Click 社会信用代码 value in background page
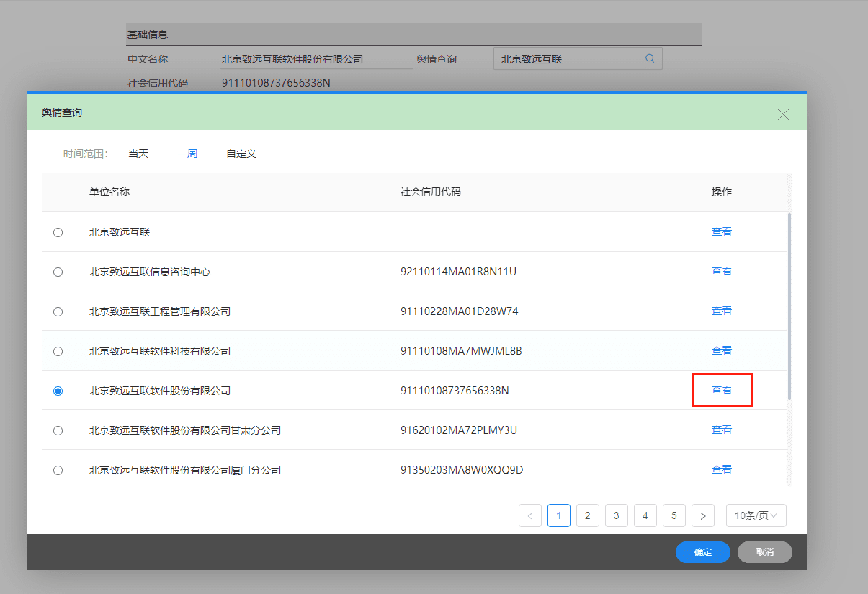The image size is (868, 594). (x=276, y=82)
